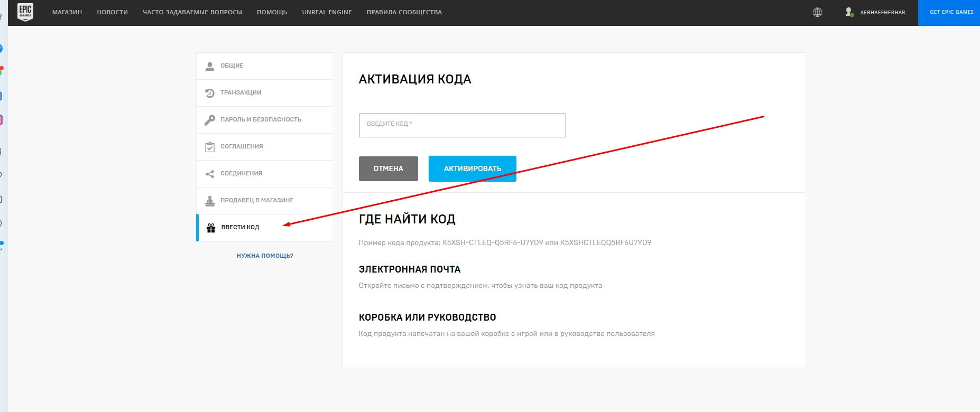Go to Unreal Engine page
The width and height of the screenshot is (980, 412).
click(x=327, y=12)
